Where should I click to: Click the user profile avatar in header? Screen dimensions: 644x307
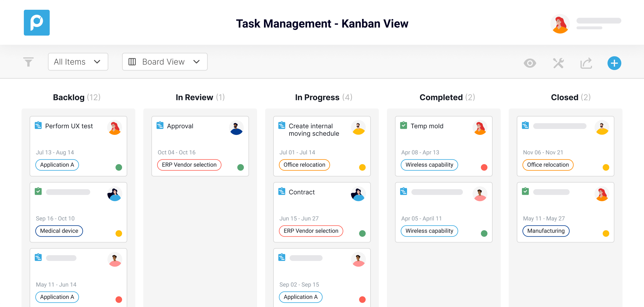[x=560, y=24]
